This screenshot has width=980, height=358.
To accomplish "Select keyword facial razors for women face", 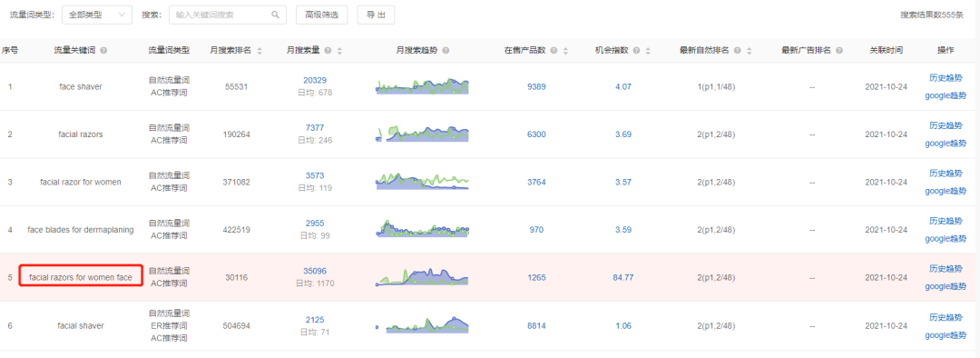I will click(81, 277).
